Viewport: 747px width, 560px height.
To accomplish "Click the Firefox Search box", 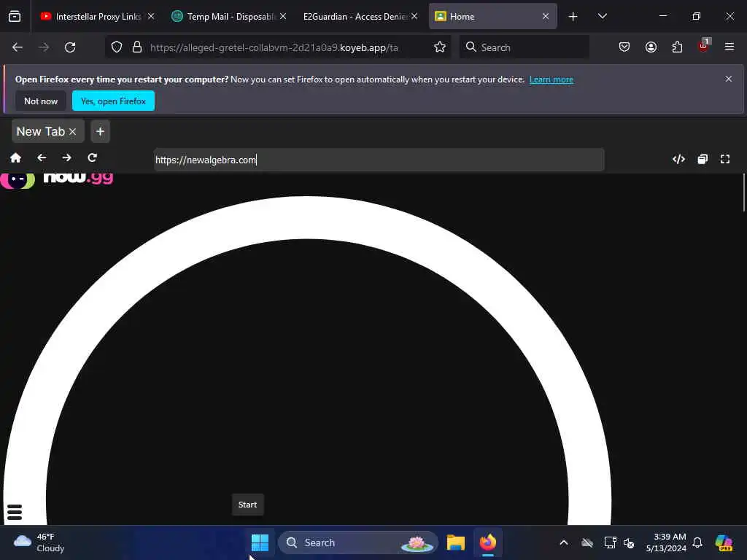I will tap(524, 47).
